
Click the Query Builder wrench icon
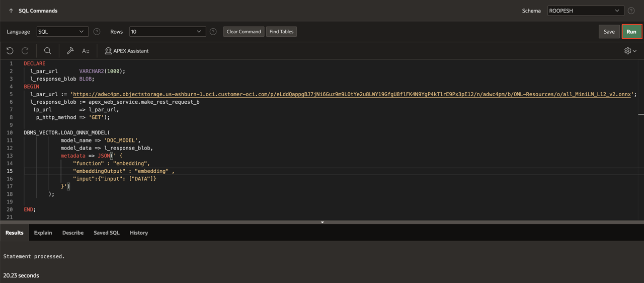pyautogui.click(x=70, y=51)
